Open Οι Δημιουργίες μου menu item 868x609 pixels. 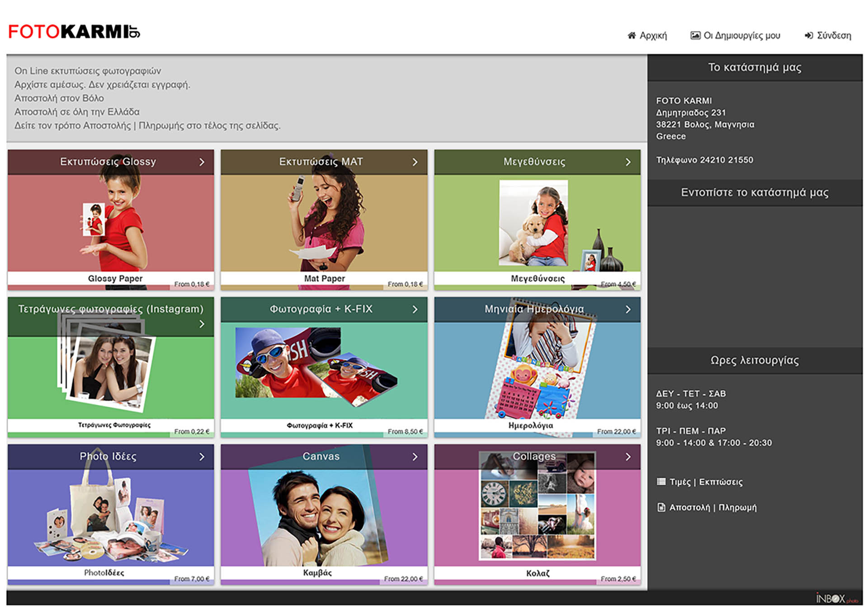pyautogui.click(x=741, y=35)
